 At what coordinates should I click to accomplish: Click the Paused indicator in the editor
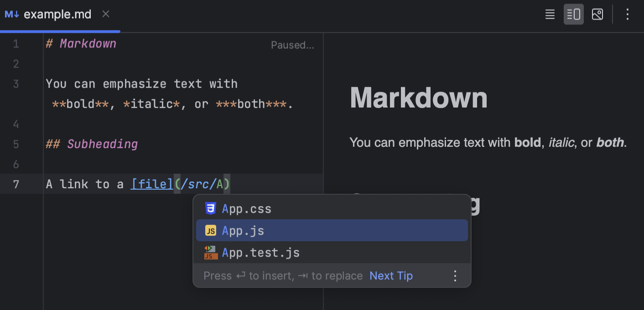pos(292,45)
